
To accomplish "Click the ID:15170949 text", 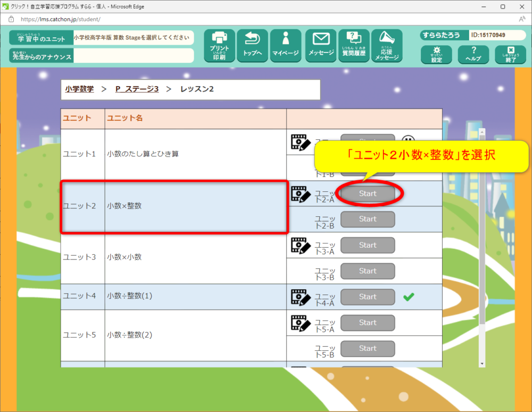I will point(488,35).
